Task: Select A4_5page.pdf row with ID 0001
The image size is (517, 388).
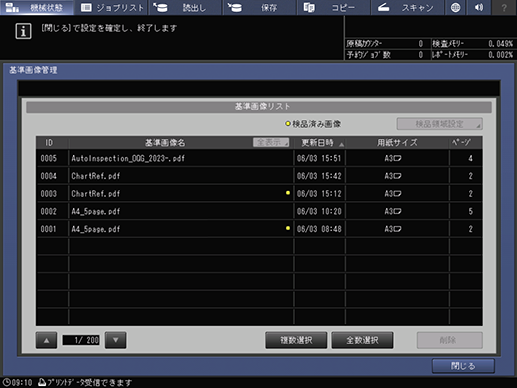Action: click(x=259, y=229)
